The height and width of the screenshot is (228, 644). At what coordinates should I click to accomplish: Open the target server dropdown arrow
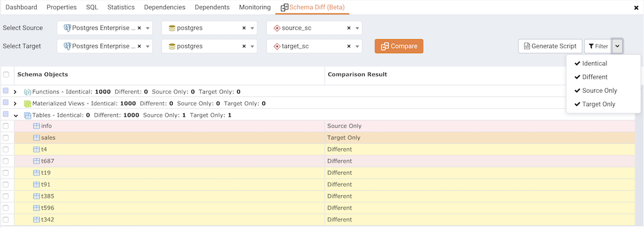[148, 46]
